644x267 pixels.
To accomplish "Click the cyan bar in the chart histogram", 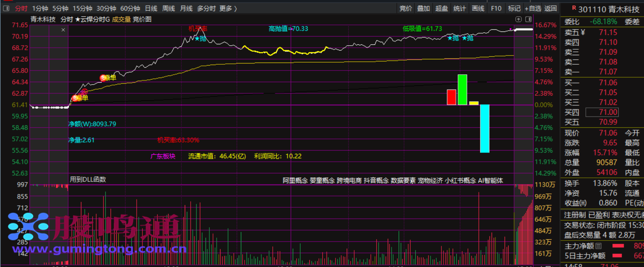I will point(485,129).
